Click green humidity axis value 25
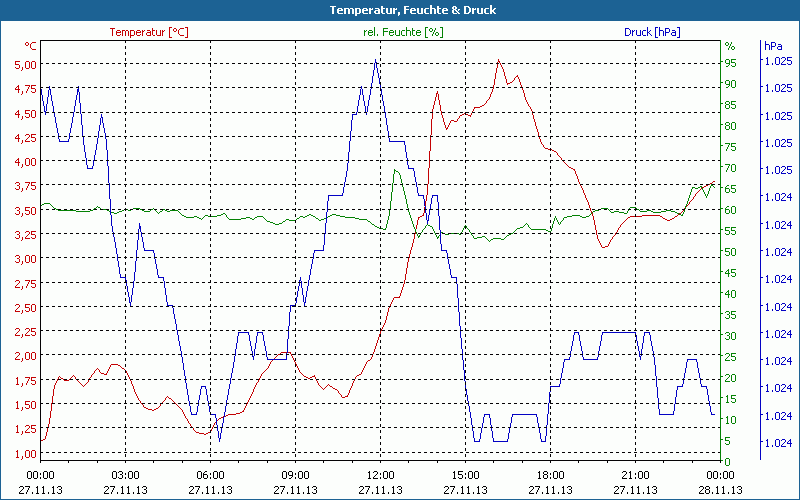The image size is (800, 500). [x=731, y=357]
